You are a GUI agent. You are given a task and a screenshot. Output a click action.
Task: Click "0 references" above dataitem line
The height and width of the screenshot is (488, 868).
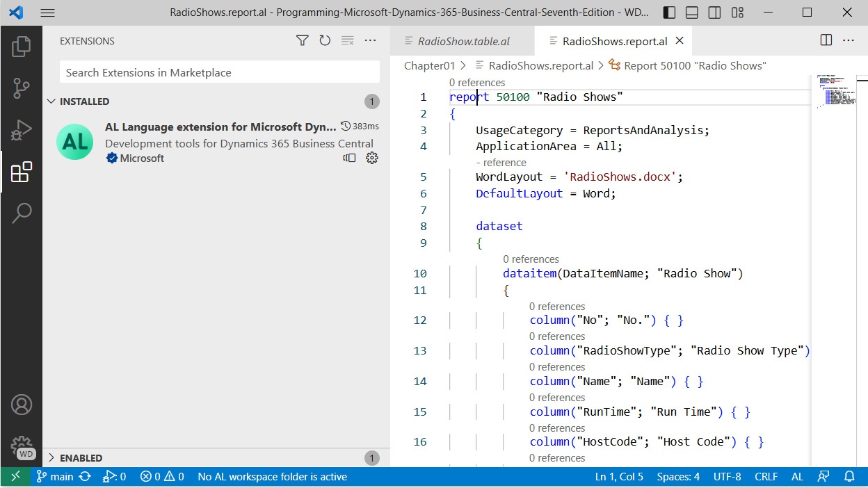click(531, 259)
